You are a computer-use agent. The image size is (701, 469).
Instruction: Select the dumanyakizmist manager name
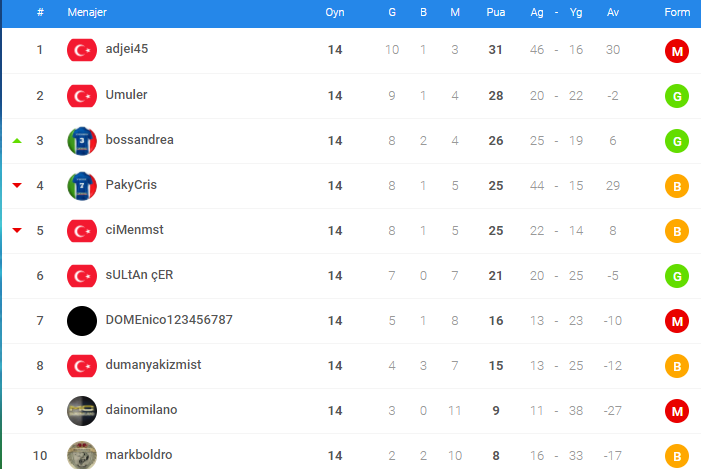click(x=153, y=365)
